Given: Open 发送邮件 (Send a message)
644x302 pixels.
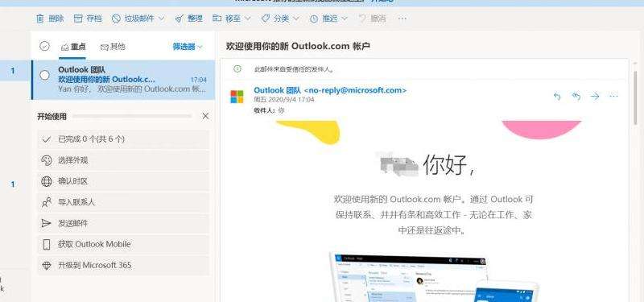Looking at the screenshot, I should point(123,224).
